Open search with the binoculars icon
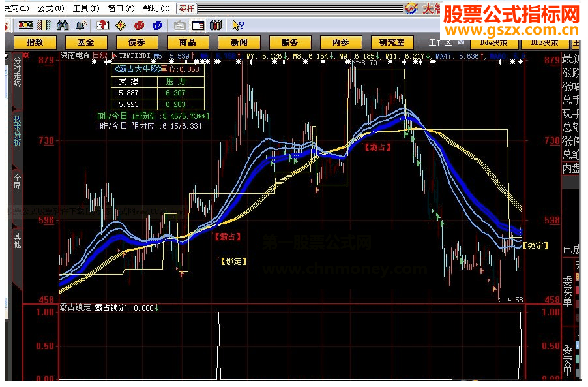588x387 pixels. coord(62,25)
